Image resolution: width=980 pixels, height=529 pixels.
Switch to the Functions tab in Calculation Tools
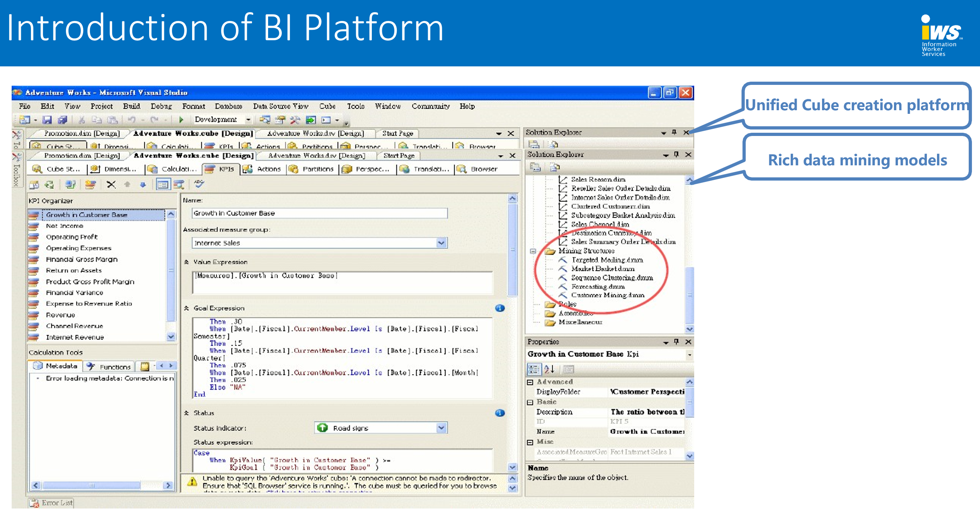pyautogui.click(x=109, y=366)
